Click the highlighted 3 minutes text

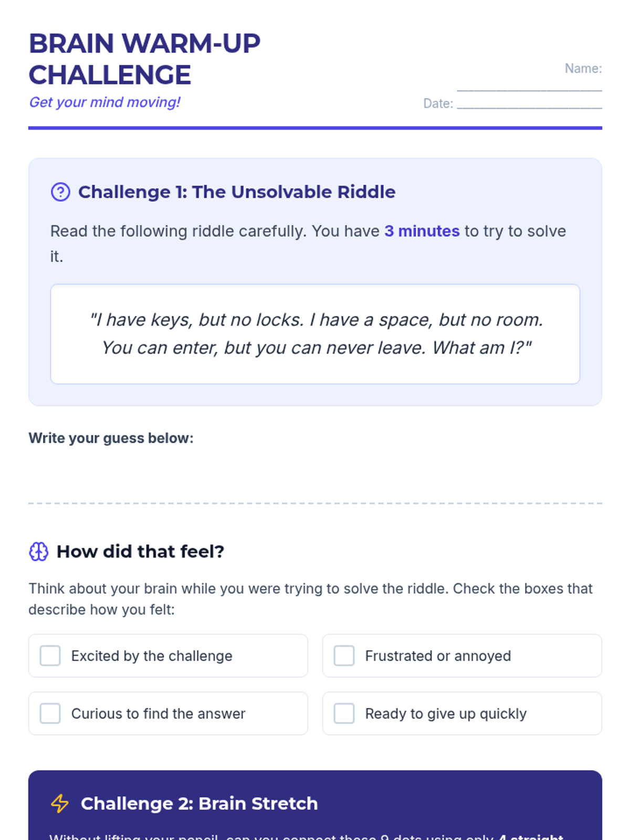[422, 232]
